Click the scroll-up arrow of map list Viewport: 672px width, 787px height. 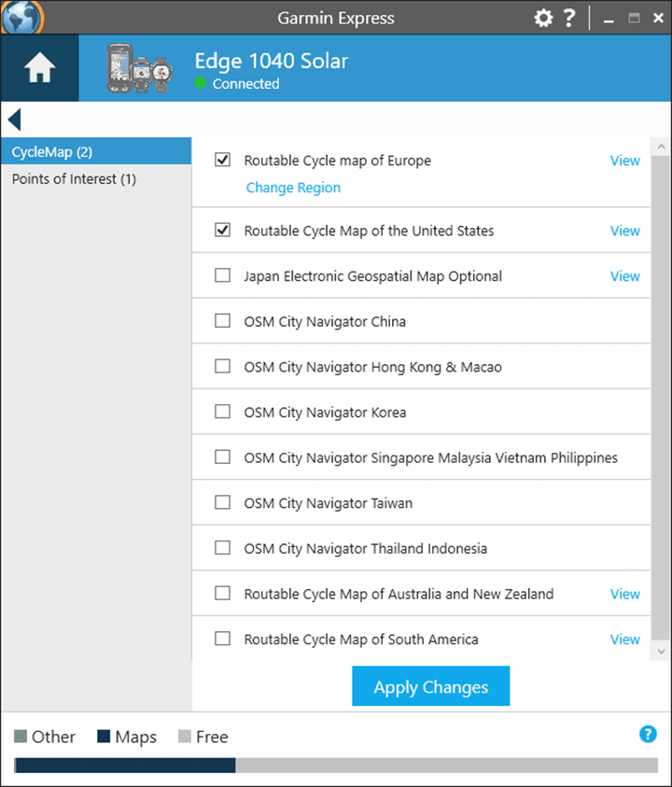(661, 148)
